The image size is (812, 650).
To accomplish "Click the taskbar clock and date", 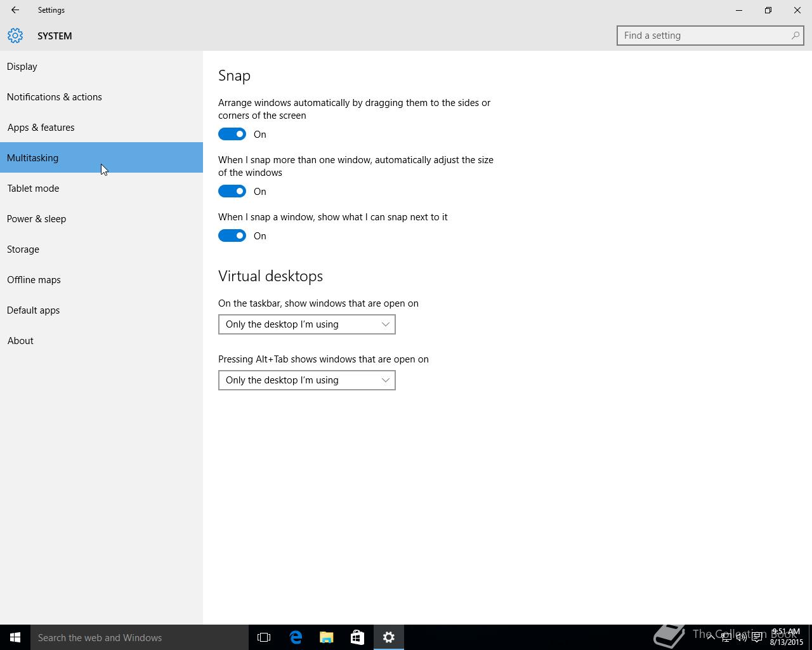I will coord(787,637).
